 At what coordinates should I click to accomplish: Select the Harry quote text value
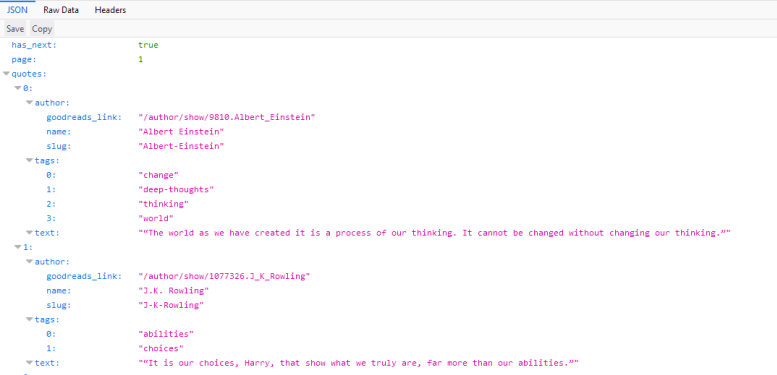358,363
